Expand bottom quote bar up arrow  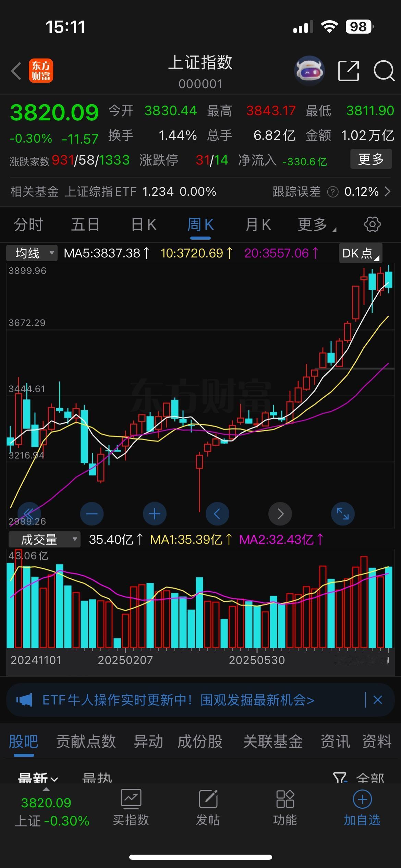[x=46, y=789]
